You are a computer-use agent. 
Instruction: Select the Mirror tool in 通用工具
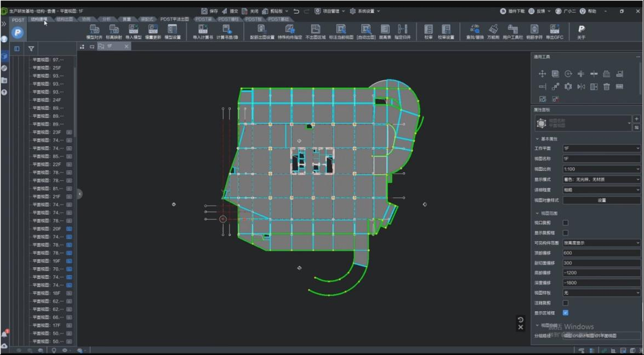(x=581, y=87)
